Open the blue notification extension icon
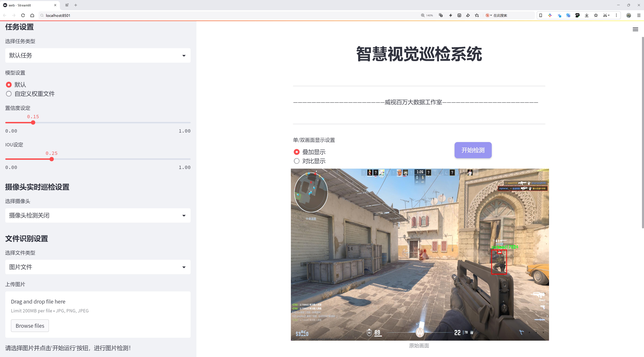644x357 pixels. coord(559,15)
